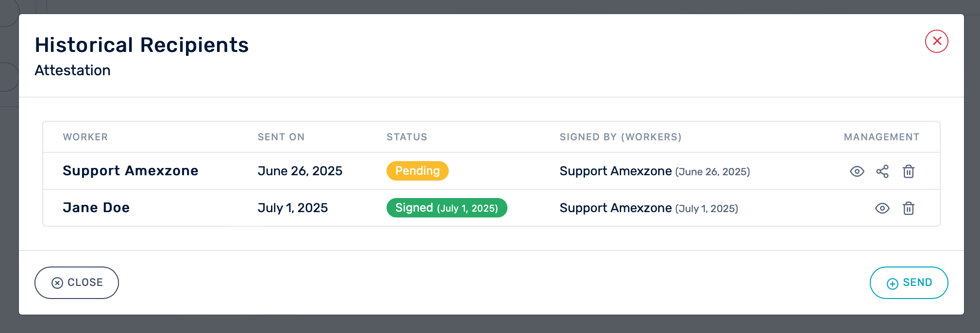The height and width of the screenshot is (333, 980).
Task: Click the signer name in Jane Doe's row
Action: (615, 208)
